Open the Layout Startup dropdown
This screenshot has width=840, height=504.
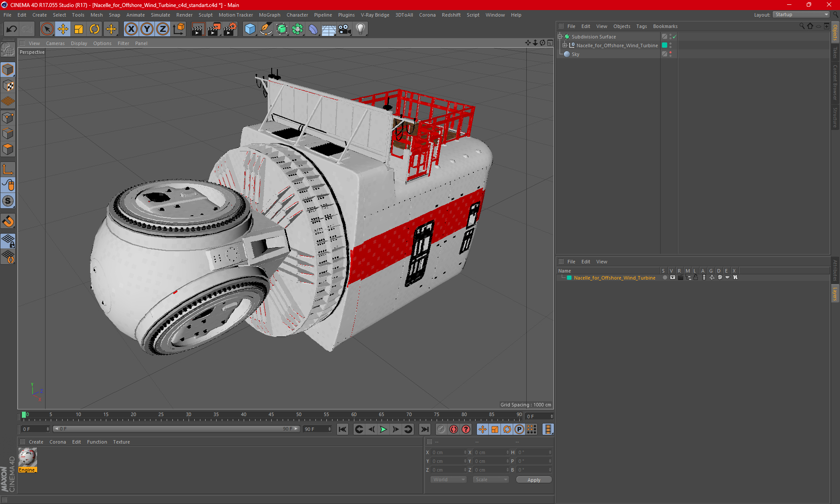point(801,14)
